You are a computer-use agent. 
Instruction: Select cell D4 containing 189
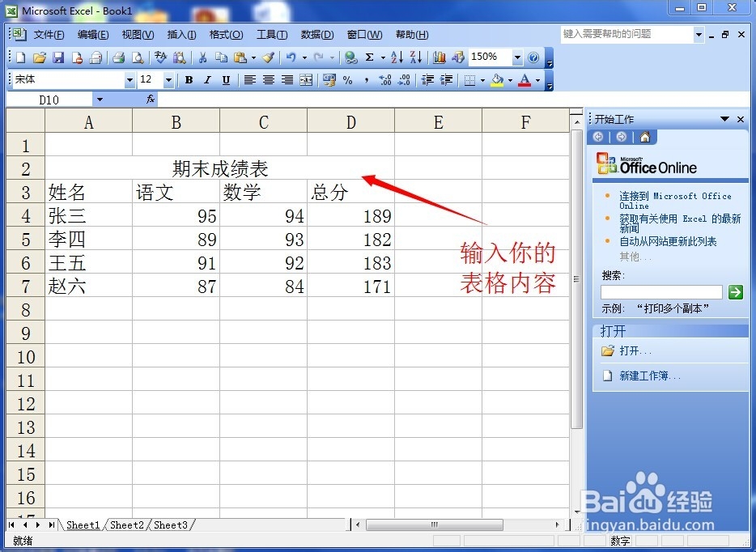point(350,215)
